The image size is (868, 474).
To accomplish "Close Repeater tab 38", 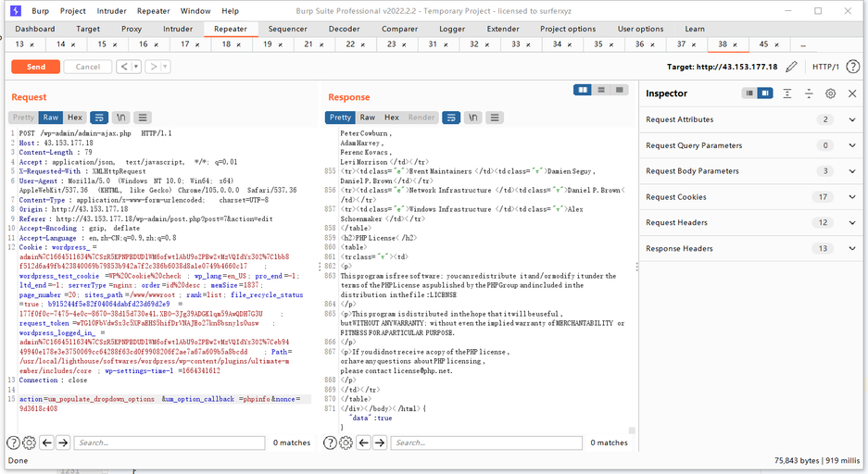I will click(x=736, y=44).
